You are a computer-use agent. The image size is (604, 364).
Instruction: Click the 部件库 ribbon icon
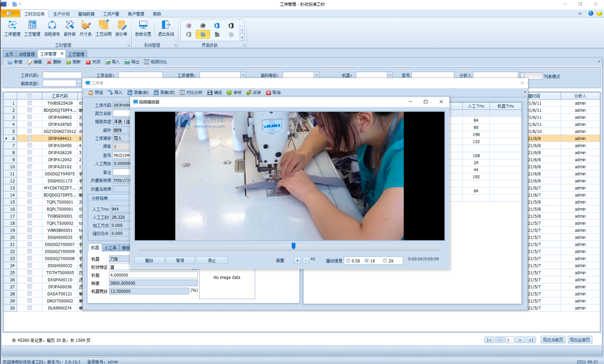[x=70, y=28]
